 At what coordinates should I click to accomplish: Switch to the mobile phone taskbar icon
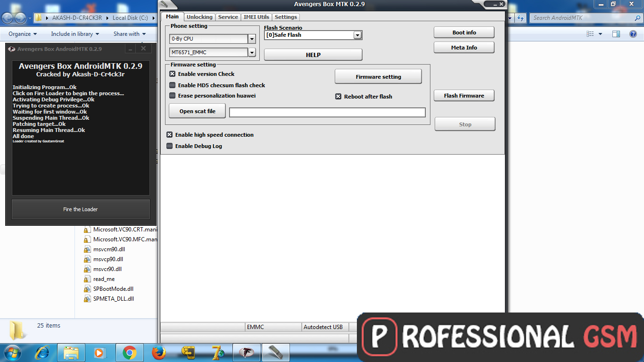(x=275, y=353)
